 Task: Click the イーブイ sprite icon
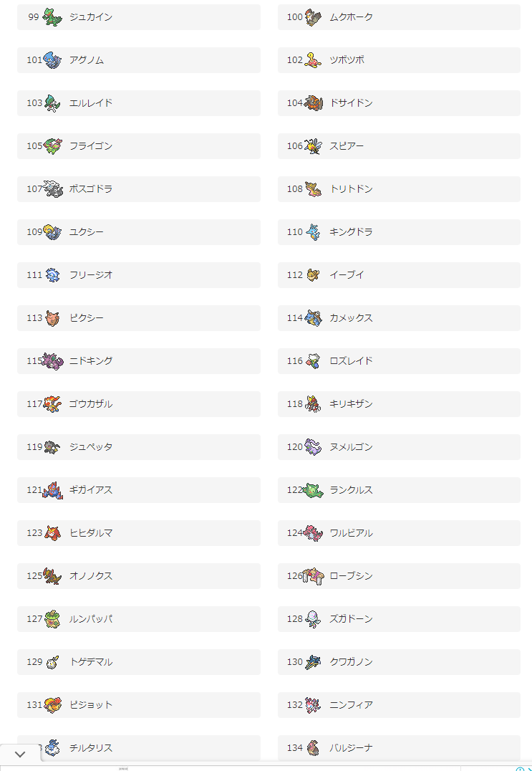pos(313,275)
